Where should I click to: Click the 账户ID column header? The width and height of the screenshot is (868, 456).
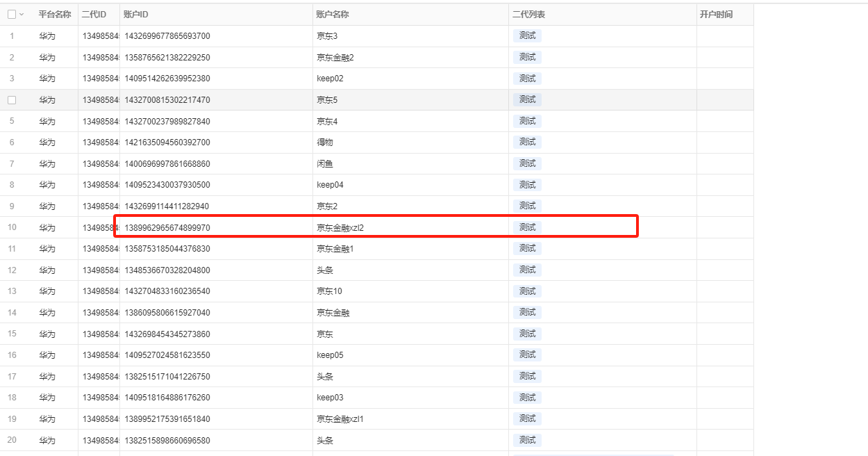click(x=135, y=15)
